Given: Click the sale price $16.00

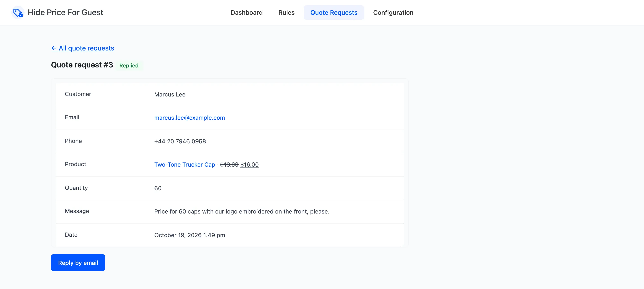Looking at the screenshot, I should [x=249, y=165].
